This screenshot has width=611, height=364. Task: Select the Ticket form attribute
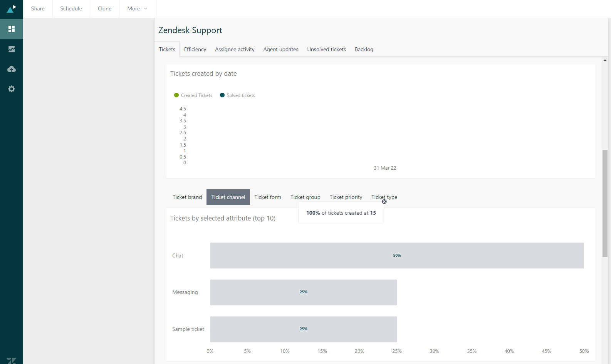point(268,197)
